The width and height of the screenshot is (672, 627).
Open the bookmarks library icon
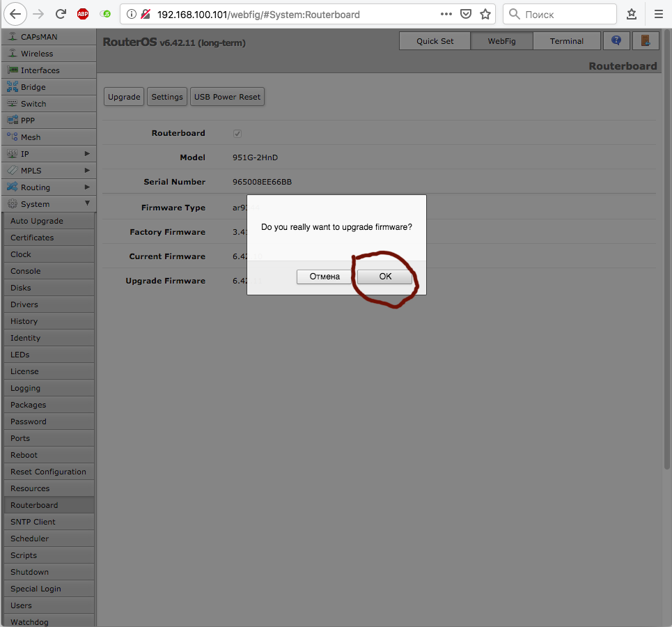[632, 14]
